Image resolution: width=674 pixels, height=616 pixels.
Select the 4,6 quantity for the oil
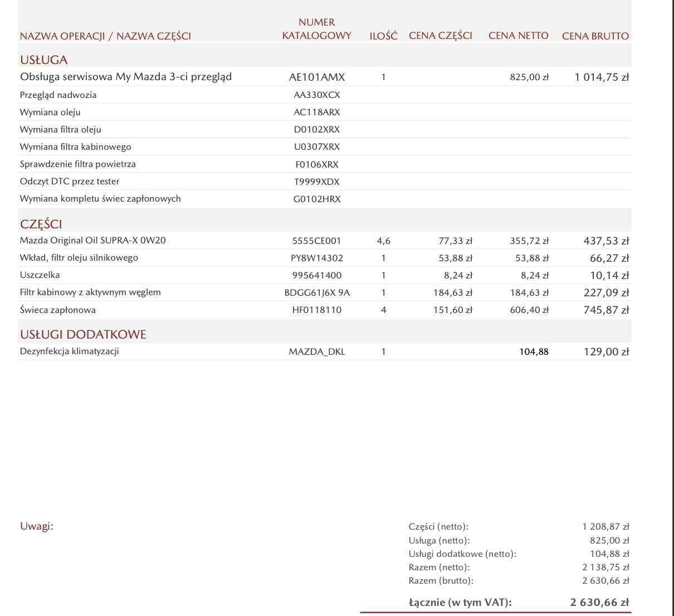click(x=383, y=241)
